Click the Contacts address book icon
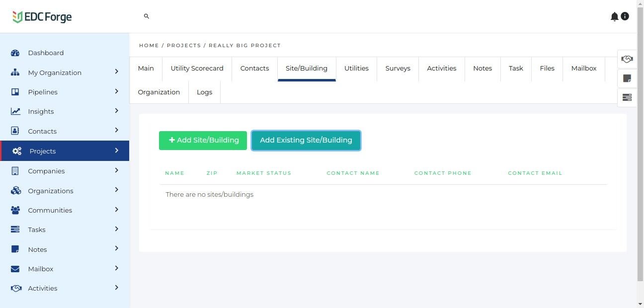This screenshot has width=644, height=308. coord(15,131)
